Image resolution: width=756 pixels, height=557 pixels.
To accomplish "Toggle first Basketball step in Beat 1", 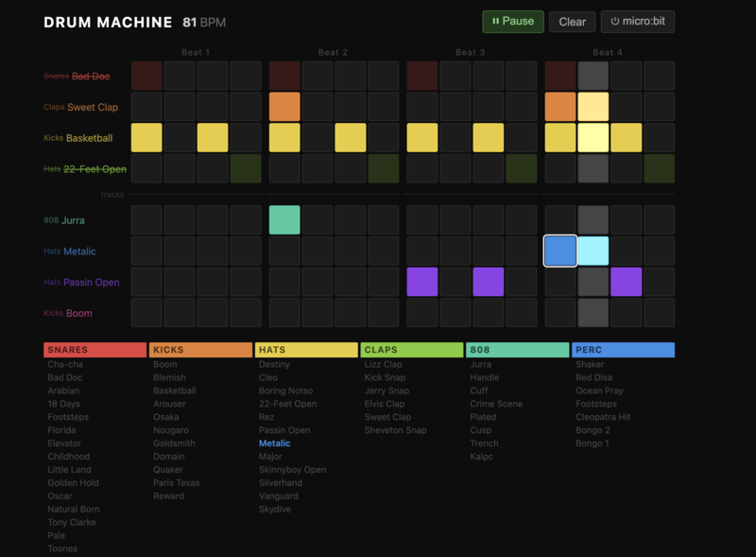I will (x=146, y=137).
